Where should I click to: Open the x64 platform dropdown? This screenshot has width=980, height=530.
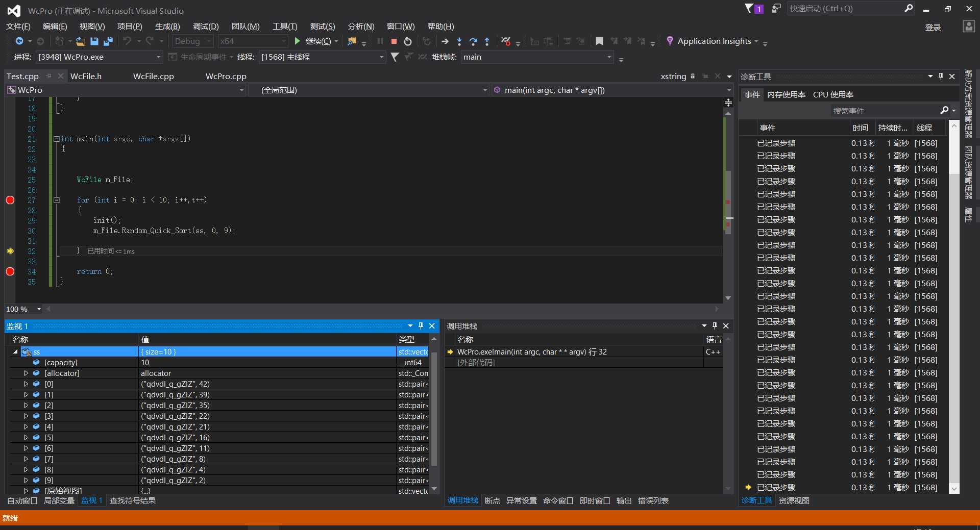pyautogui.click(x=253, y=41)
